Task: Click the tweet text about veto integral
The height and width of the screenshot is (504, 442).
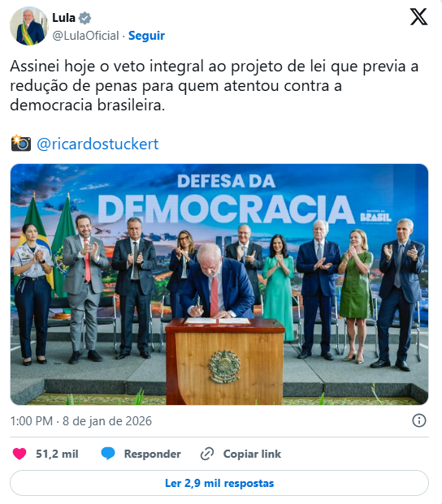Action: click(214, 85)
